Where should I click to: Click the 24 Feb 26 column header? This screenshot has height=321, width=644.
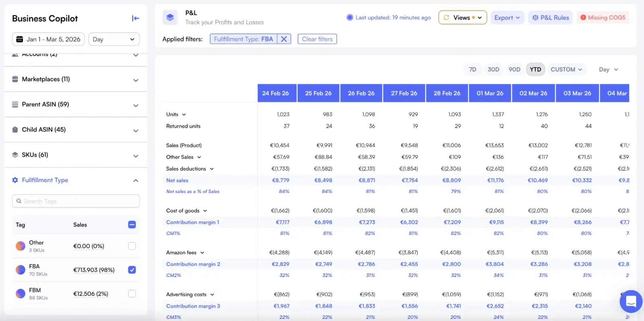(277, 93)
